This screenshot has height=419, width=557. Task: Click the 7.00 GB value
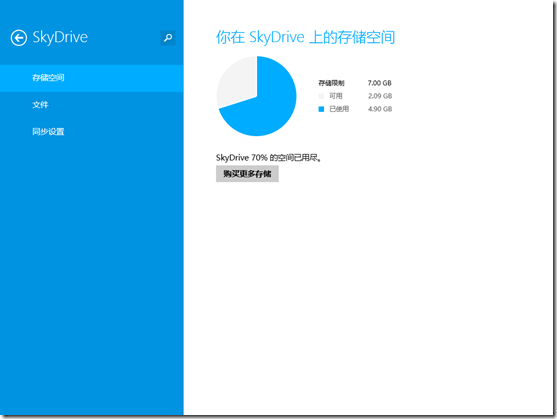coord(380,83)
